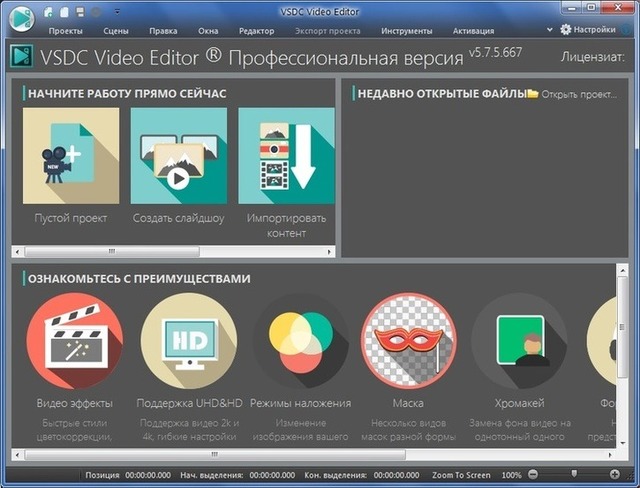640x488 pixels.
Task: Click the НЕДАВНО ОТКРЫТЫЕ ФАЙЛЫ heading
Action: [442, 94]
